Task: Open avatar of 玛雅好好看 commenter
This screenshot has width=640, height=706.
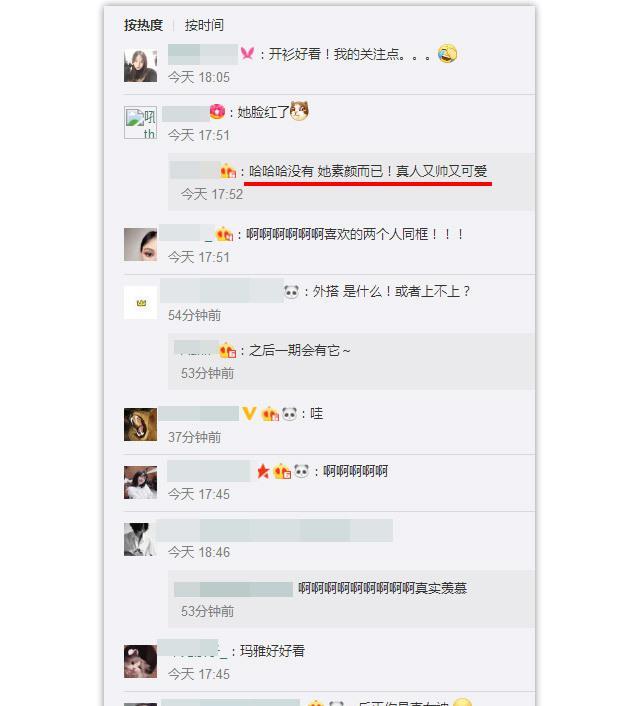Action: [141, 661]
